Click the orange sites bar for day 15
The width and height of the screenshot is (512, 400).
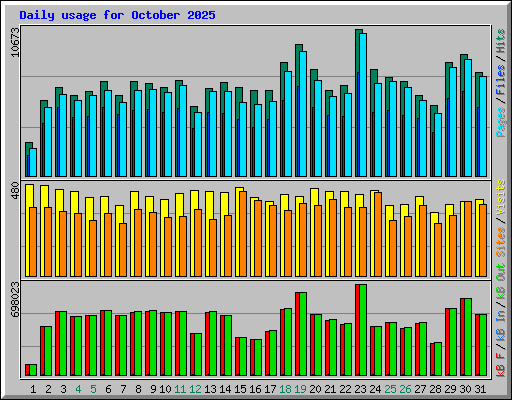point(243,234)
